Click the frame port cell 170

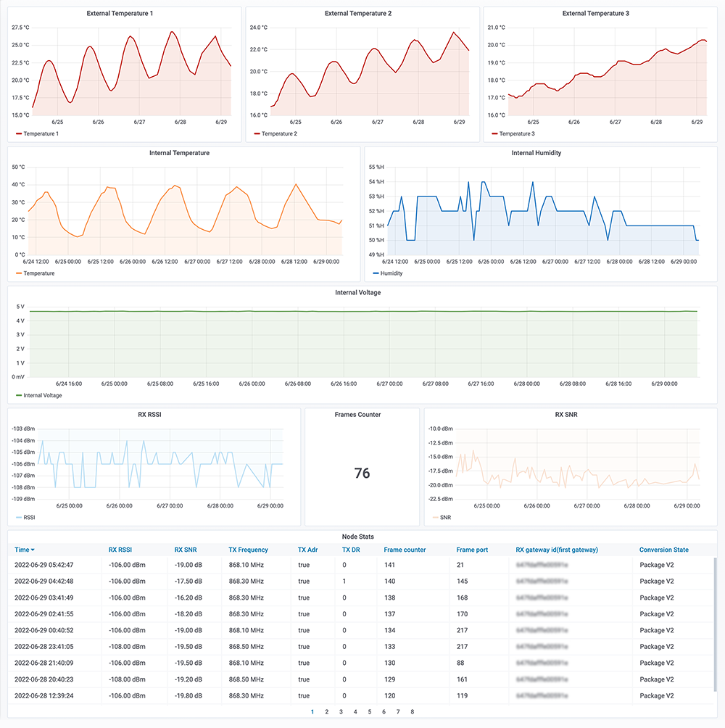(463, 614)
